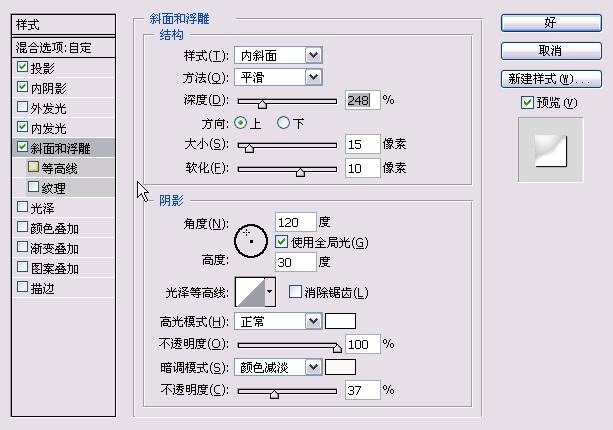Screen dimensions: 613x430
Task: Open 投影 settings in the style list
Action: (x=42, y=68)
